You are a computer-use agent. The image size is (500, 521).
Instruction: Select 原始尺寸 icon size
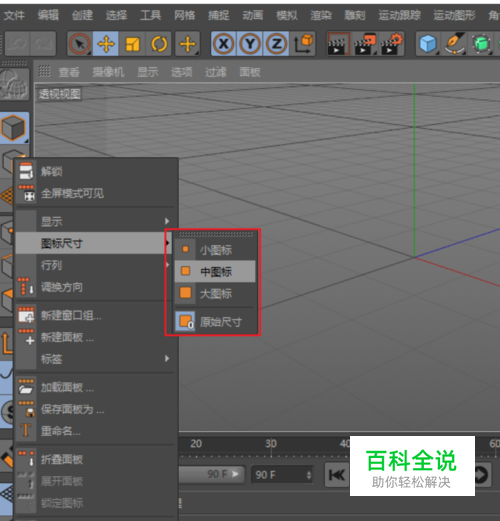tap(215, 322)
